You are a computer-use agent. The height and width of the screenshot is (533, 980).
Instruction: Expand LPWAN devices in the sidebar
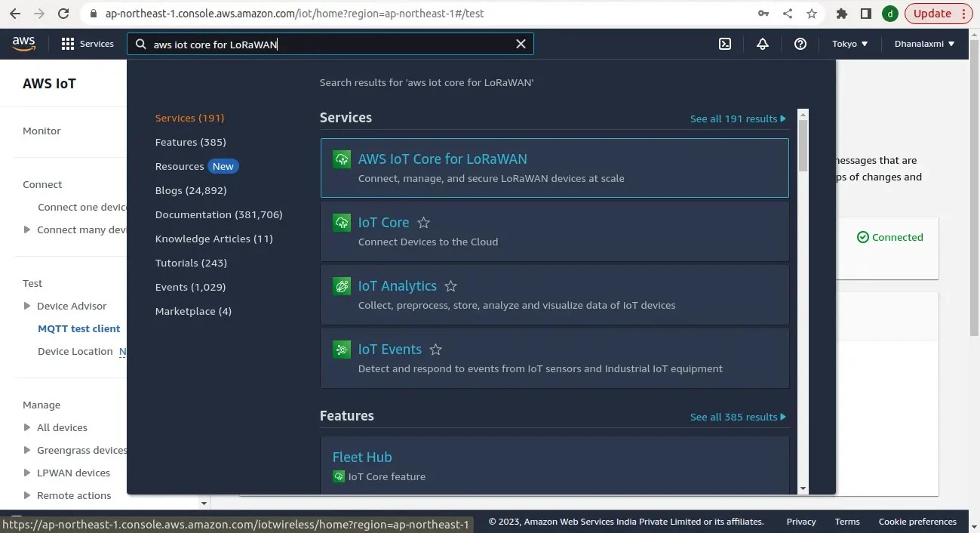click(x=28, y=473)
